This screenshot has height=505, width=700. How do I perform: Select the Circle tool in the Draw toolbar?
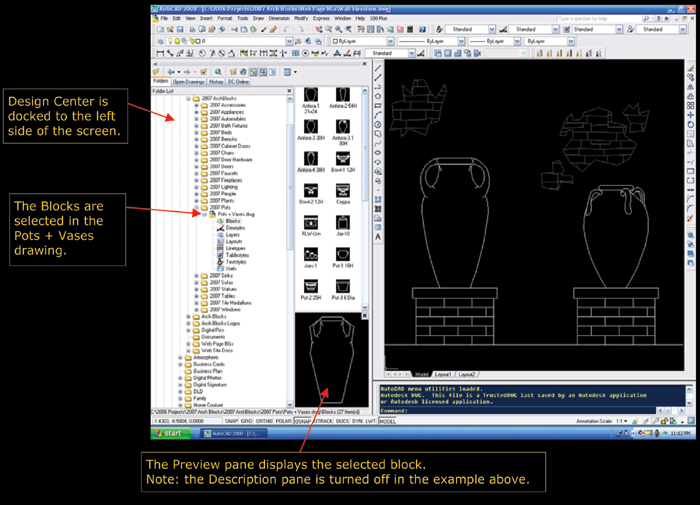(x=378, y=125)
